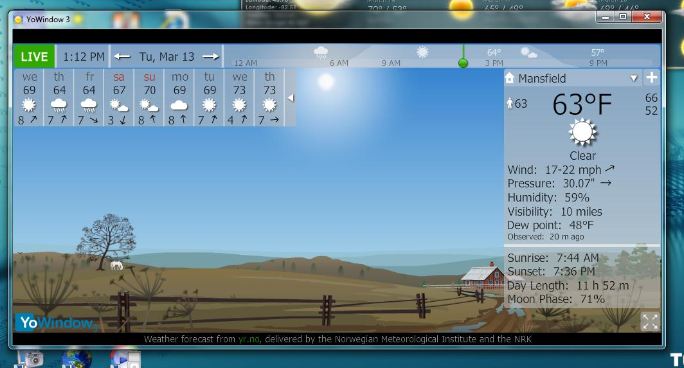684x368 pixels.
Task: Toggle fullscreen with the expand icon
Action: pyautogui.click(x=650, y=322)
